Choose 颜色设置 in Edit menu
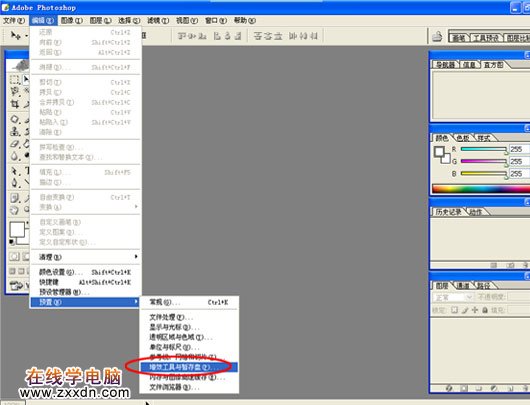The height and width of the screenshot is (405, 530). (85, 272)
